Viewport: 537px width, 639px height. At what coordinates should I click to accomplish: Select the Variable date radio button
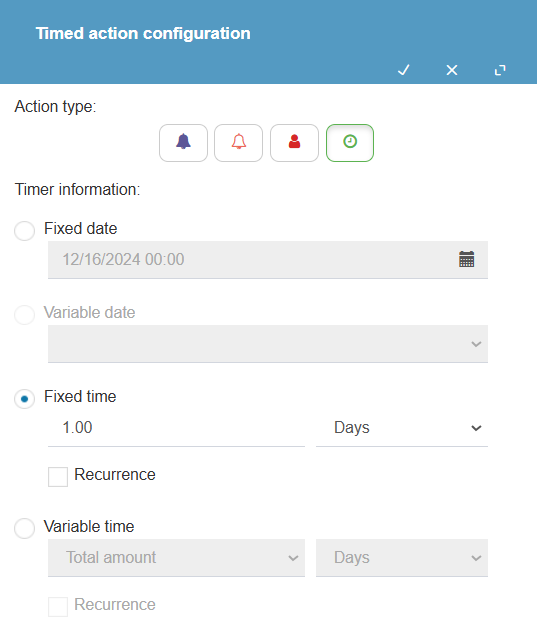coord(24,315)
